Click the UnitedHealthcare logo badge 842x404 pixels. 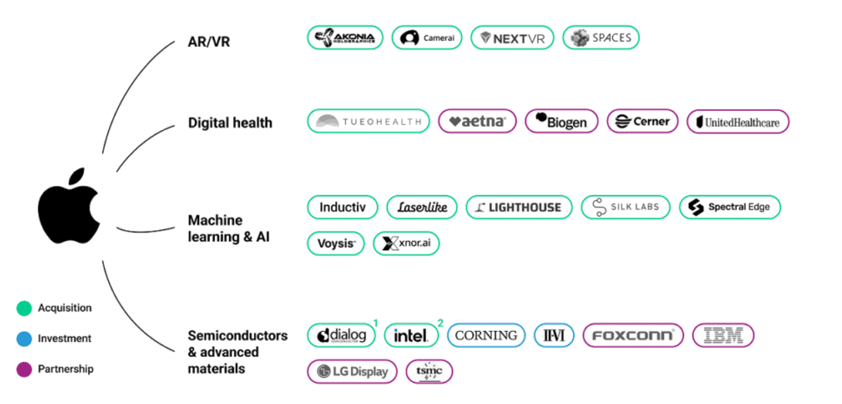[738, 122]
